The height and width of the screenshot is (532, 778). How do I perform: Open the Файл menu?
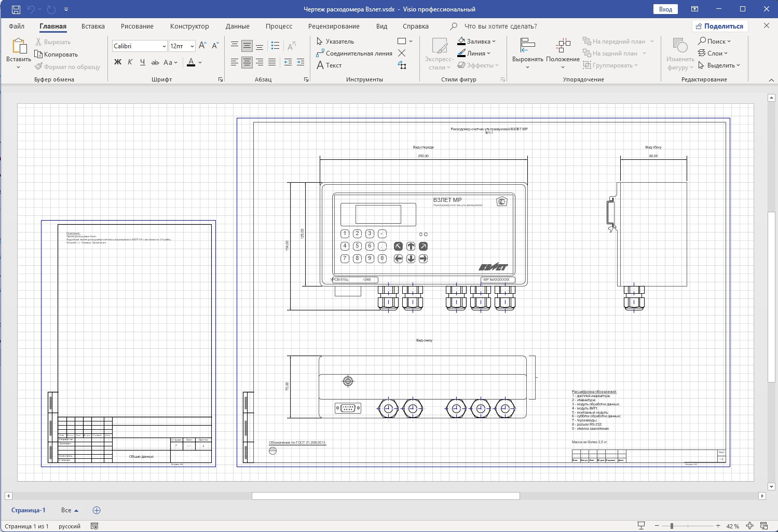tap(17, 26)
